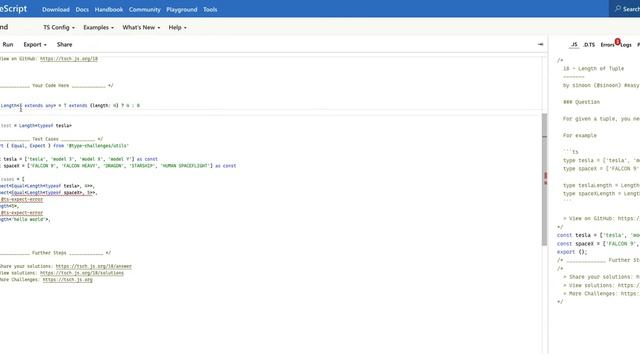Click the tesla const declaration in editor

(x=79, y=159)
